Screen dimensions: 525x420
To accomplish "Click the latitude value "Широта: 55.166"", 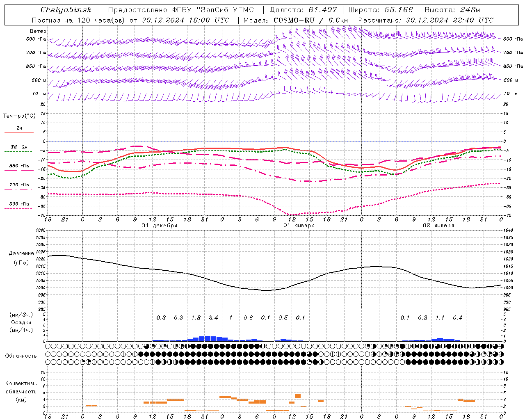I will [380, 10].
